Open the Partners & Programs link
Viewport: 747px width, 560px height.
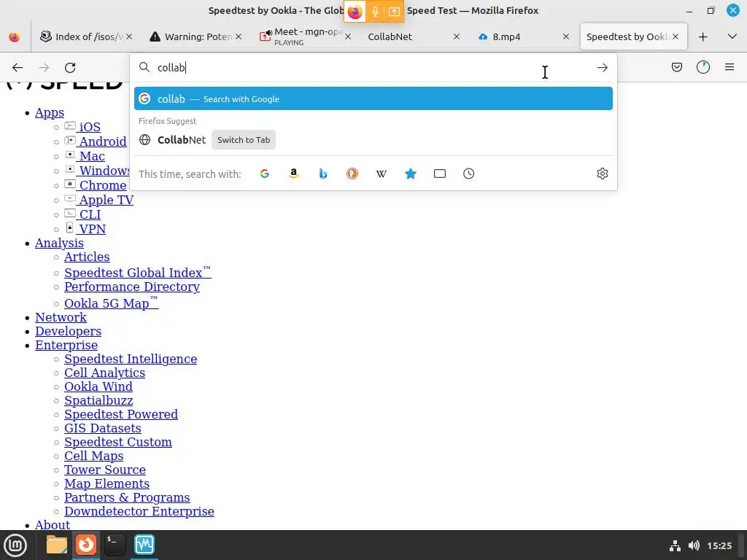(127, 497)
